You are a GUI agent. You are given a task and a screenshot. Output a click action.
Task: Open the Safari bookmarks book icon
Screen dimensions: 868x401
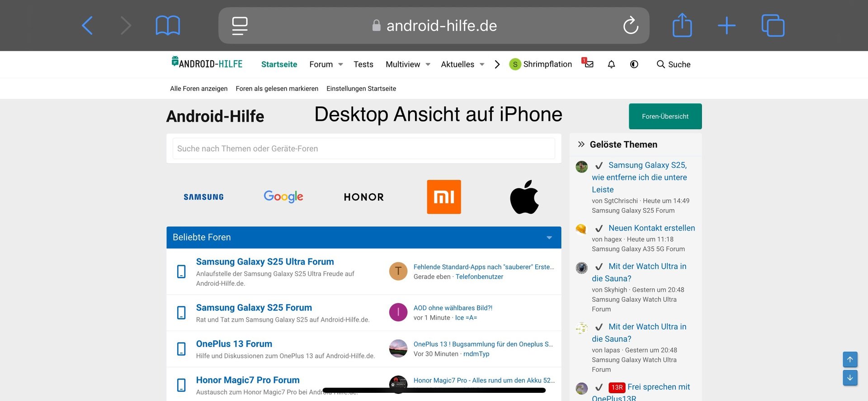[x=168, y=25]
